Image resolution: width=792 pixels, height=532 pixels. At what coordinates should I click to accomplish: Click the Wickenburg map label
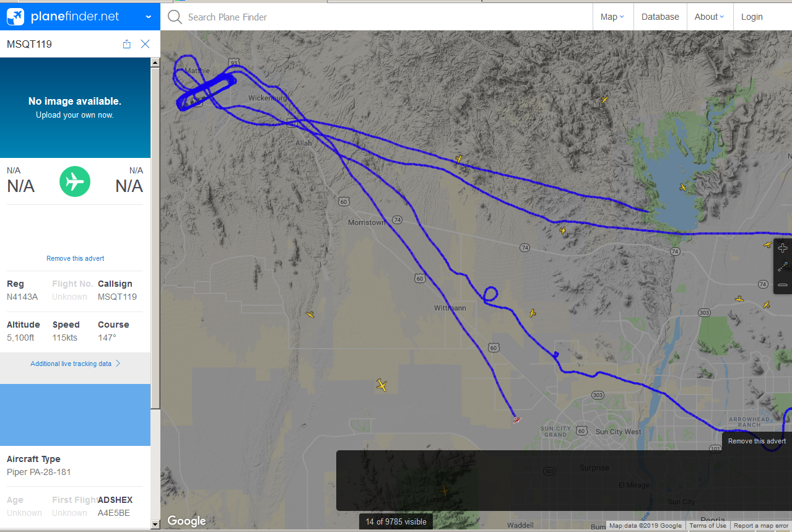coord(268,98)
